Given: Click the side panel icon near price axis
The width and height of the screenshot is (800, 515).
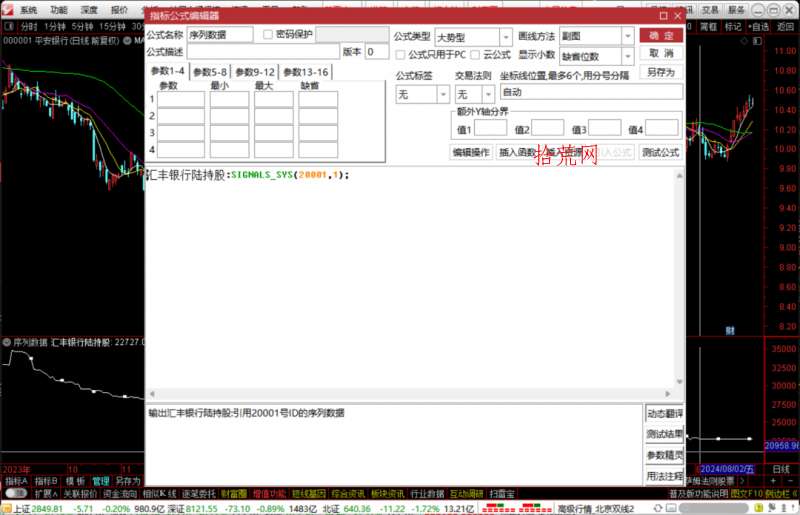Looking at the screenshot, I should (x=757, y=41).
